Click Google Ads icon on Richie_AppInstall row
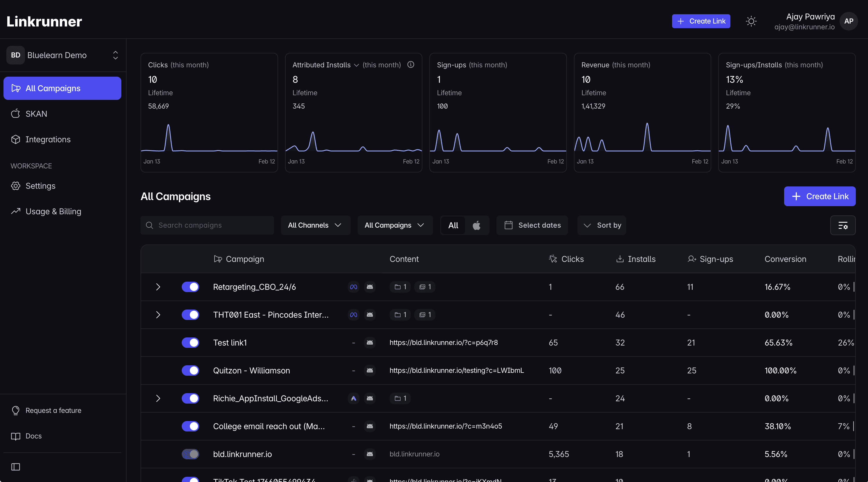Viewport: 868px width, 482px height. coord(354,398)
